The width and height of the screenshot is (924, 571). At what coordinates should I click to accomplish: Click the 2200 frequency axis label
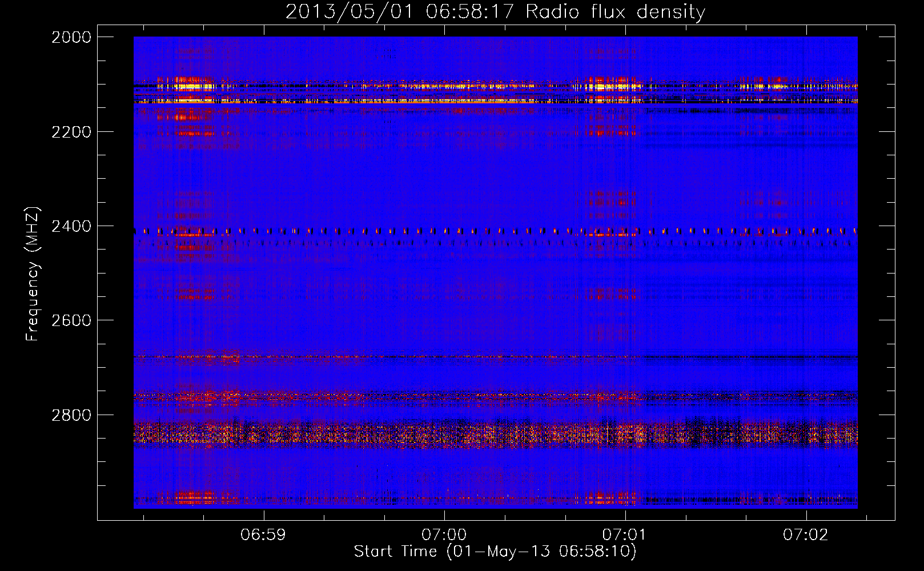pos(71,132)
